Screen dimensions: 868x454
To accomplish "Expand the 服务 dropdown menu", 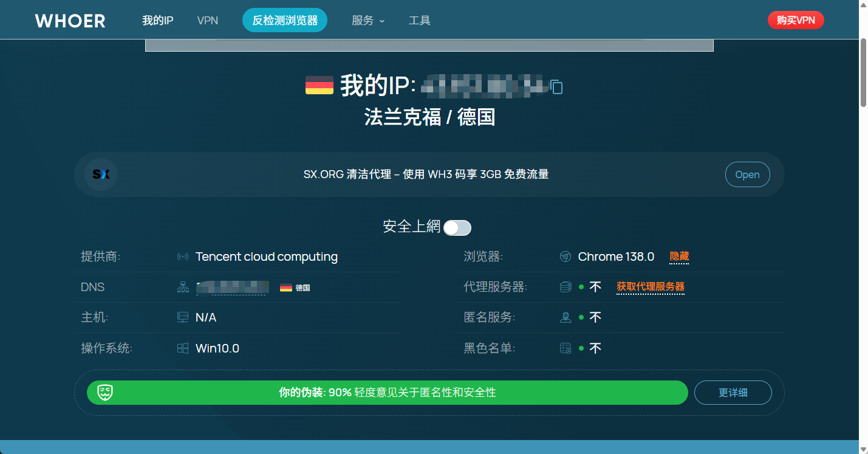I will tap(368, 20).
